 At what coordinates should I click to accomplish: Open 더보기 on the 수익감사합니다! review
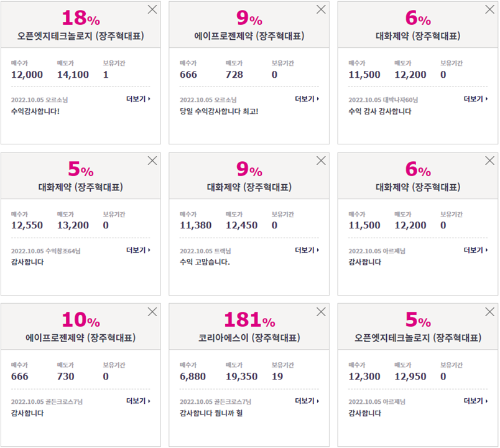coord(138,99)
